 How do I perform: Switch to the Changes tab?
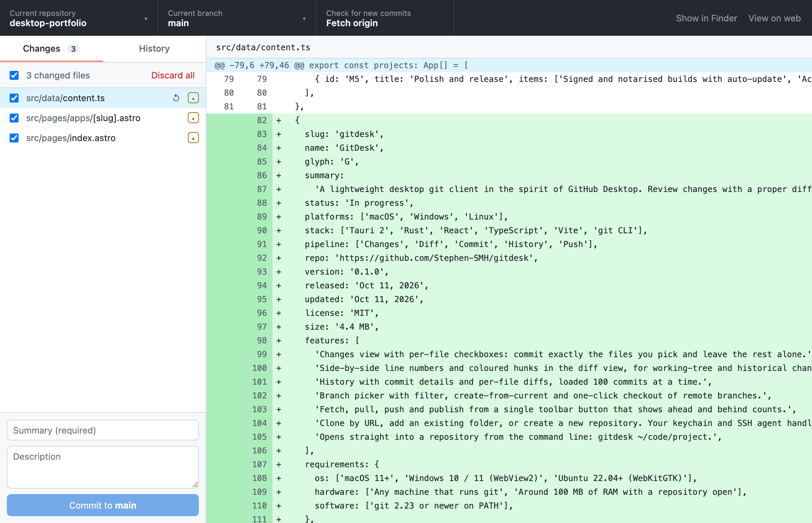51,49
